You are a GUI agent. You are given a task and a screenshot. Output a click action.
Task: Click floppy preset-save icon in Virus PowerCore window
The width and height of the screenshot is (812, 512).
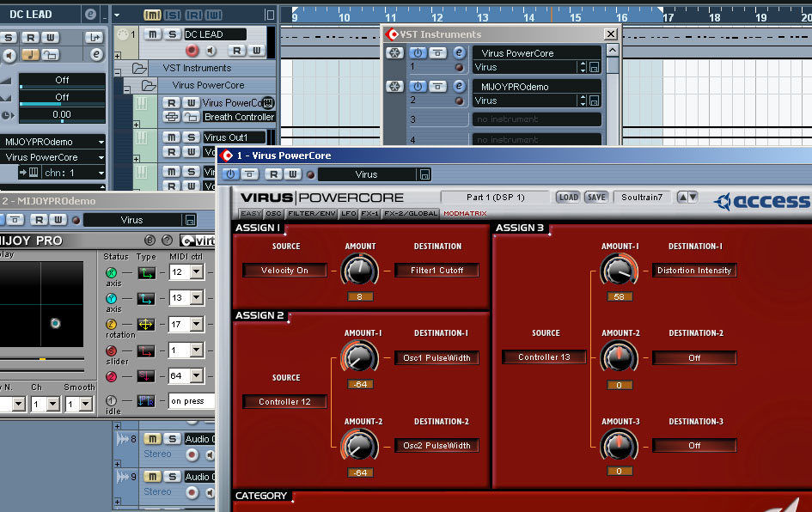click(424, 174)
